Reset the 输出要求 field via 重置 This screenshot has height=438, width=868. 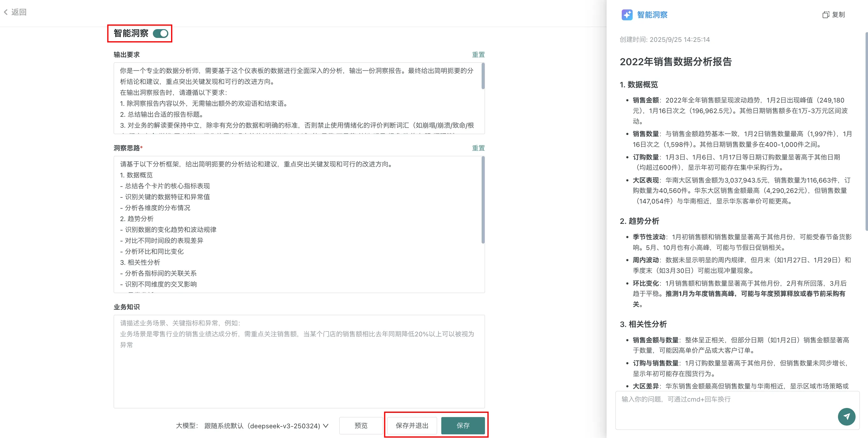click(x=478, y=55)
